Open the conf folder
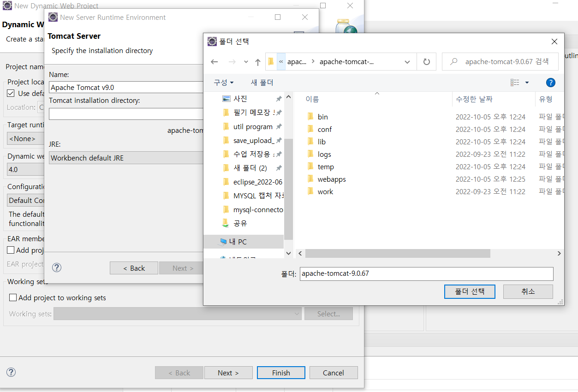Screen dimensions: 578x392 325,129
